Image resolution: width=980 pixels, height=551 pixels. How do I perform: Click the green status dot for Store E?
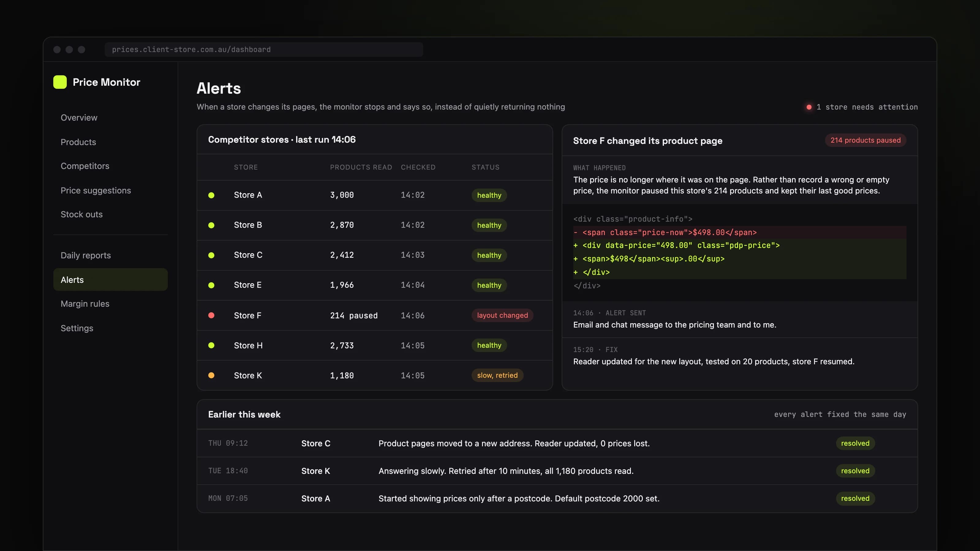(x=211, y=285)
